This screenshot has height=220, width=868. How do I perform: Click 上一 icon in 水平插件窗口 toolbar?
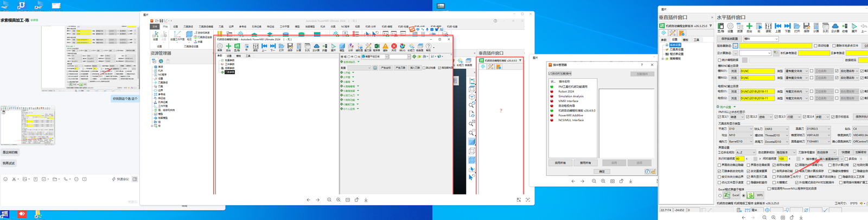point(778,28)
